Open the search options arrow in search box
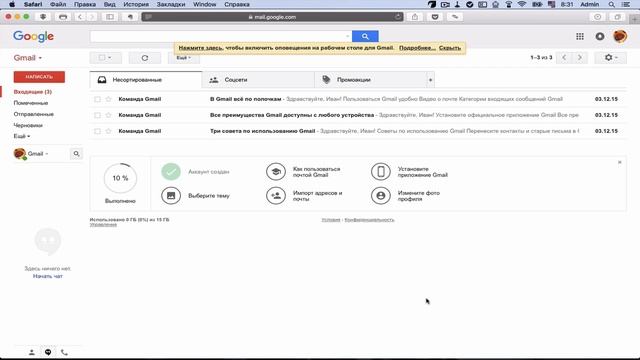This screenshot has width=640, height=360. (x=347, y=36)
